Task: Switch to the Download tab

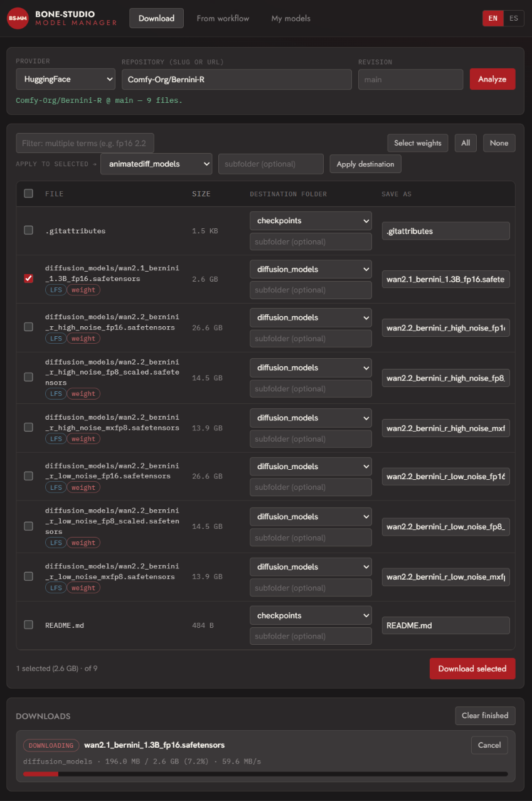Action: click(x=156, y=18)
